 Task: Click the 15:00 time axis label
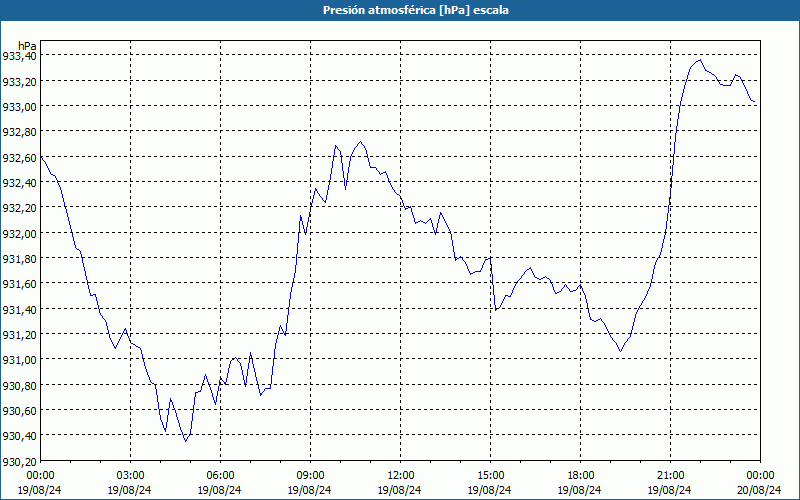point(490,475)
